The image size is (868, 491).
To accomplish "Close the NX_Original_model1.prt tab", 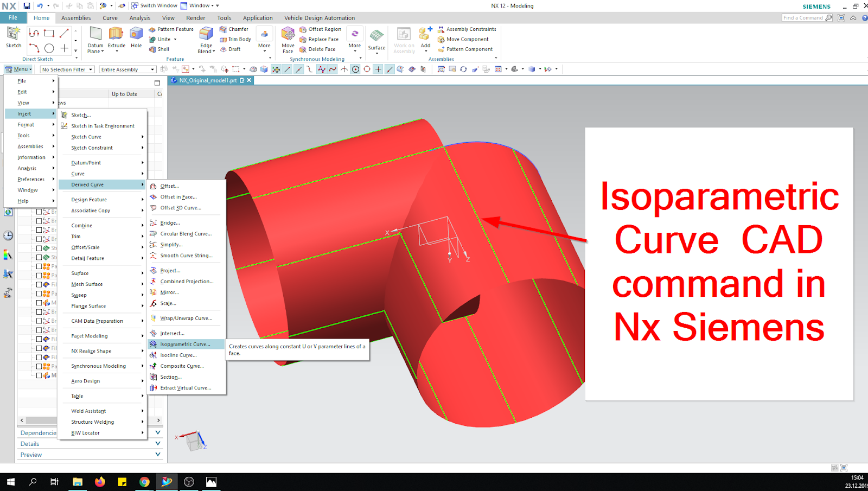I will click(x=249, y=80).
